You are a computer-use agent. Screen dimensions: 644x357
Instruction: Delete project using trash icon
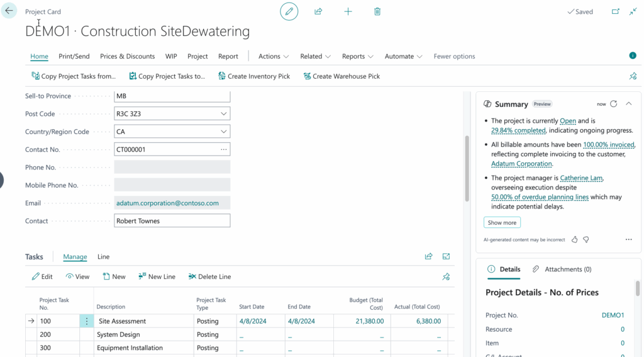coord(377,11)
